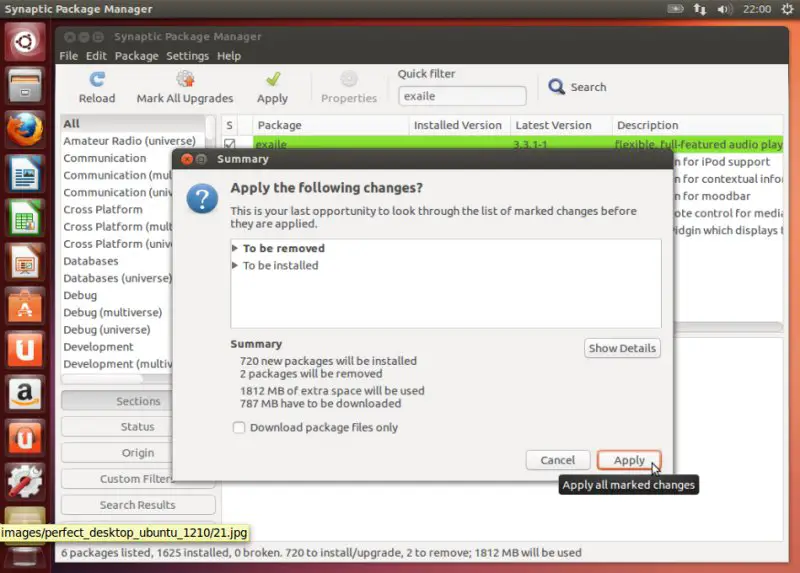800x573 pixels.
Task: Click the green checkmark Apply toolbar icon
Action: (x=273, y=79)
